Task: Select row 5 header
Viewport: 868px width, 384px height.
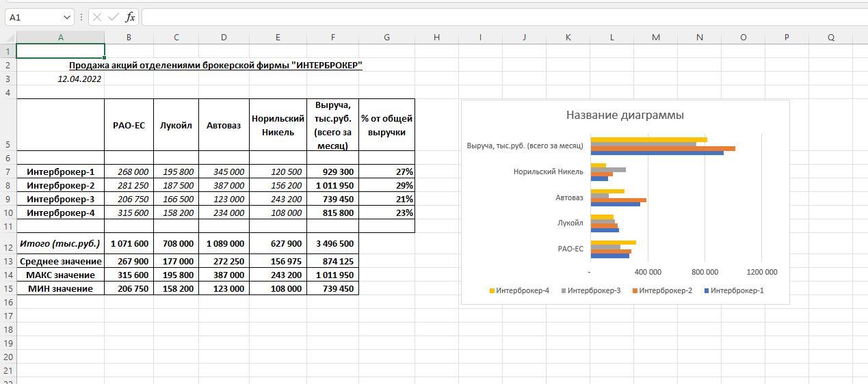Action: [8, 124]
